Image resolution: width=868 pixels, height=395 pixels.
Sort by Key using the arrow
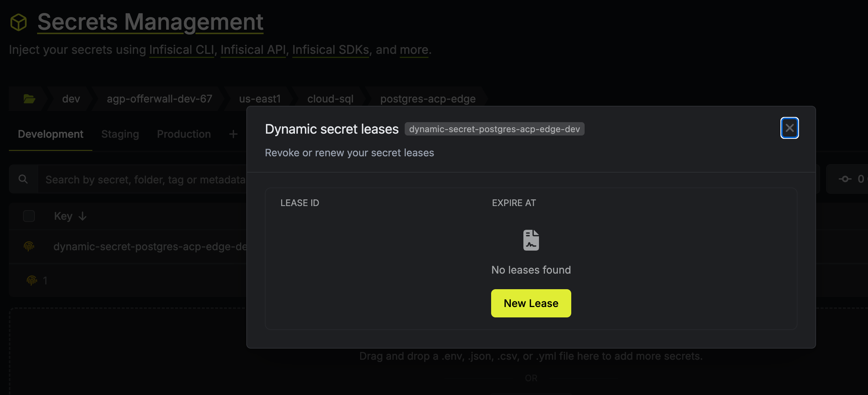pyautogui.click(x=83, y=216)
